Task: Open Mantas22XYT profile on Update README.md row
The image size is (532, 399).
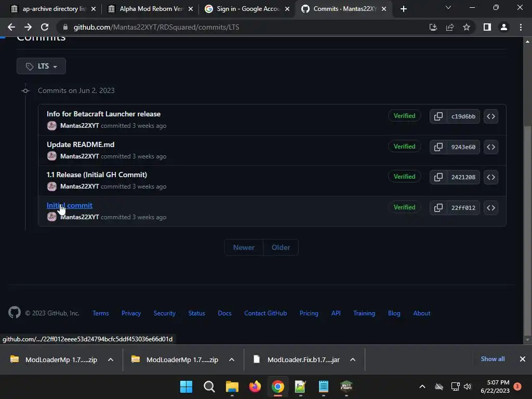Action: coord(79,156)
